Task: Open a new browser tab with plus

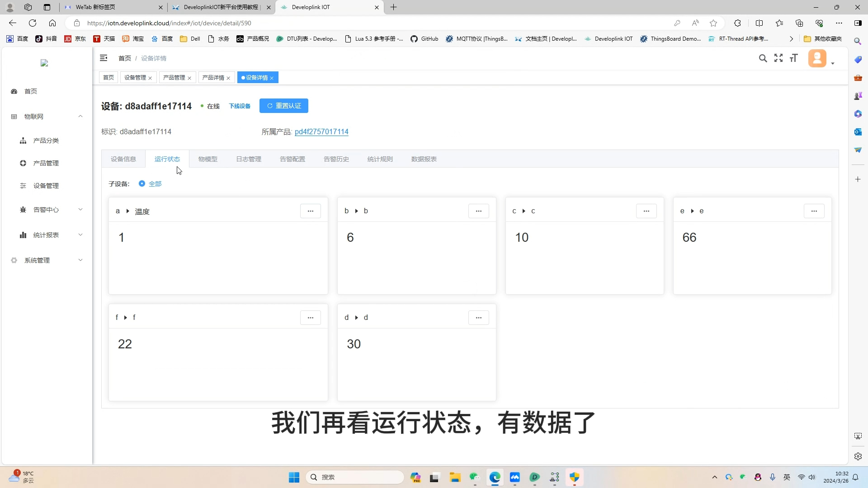Action: point(393,7)
